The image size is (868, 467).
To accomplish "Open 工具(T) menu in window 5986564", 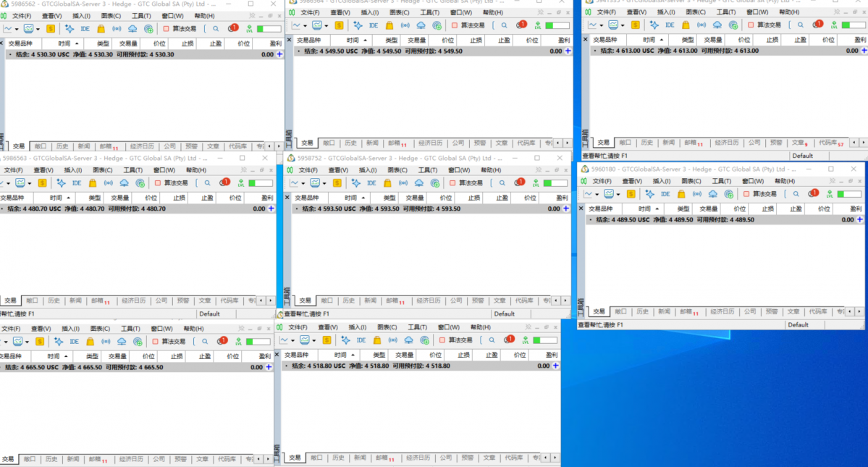I will click(429, 13).
